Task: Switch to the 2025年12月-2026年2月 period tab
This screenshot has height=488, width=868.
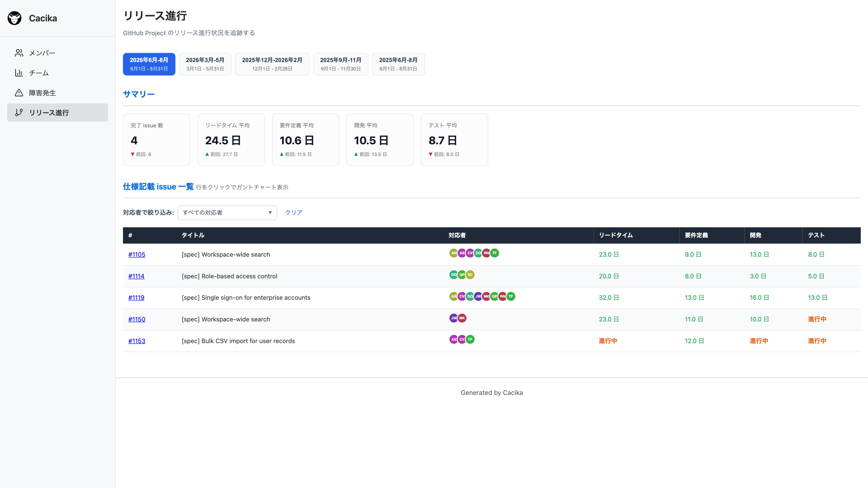Action: coord(272,64)
